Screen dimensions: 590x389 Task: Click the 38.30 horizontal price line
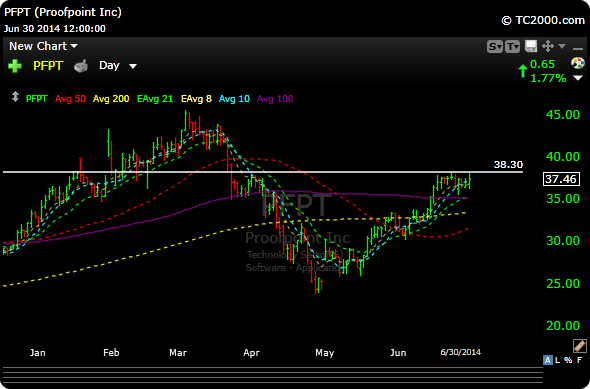click(x=263, y=172)
